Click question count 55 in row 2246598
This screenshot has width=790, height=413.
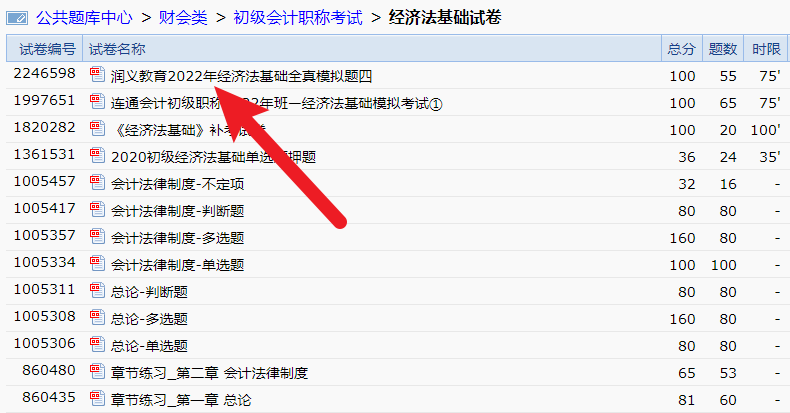728,76
